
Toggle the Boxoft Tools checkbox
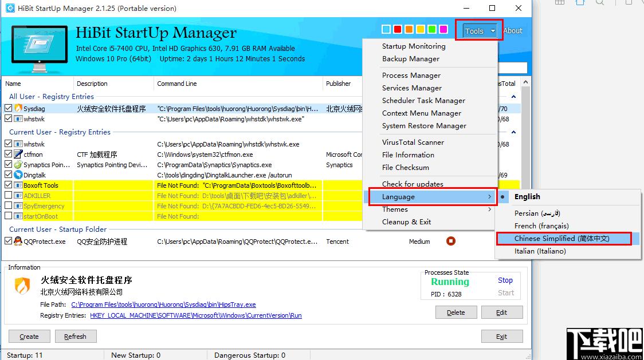click(8, 185)
